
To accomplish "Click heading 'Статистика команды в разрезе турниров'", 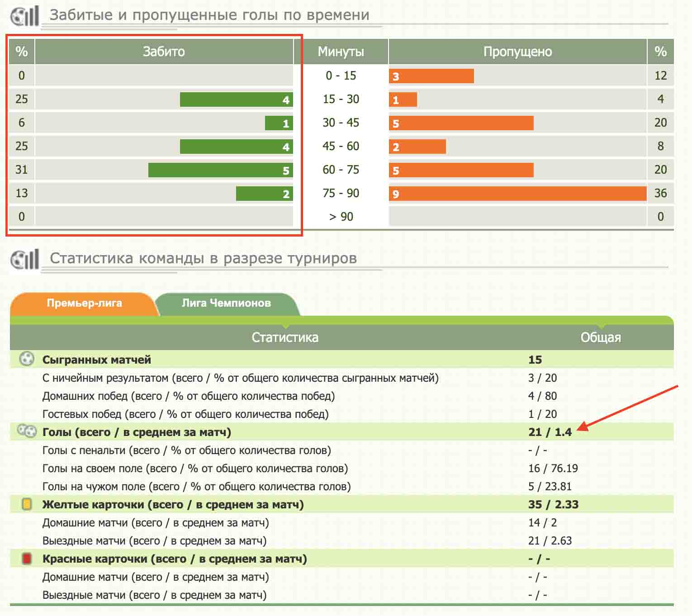I will point(204,258).
